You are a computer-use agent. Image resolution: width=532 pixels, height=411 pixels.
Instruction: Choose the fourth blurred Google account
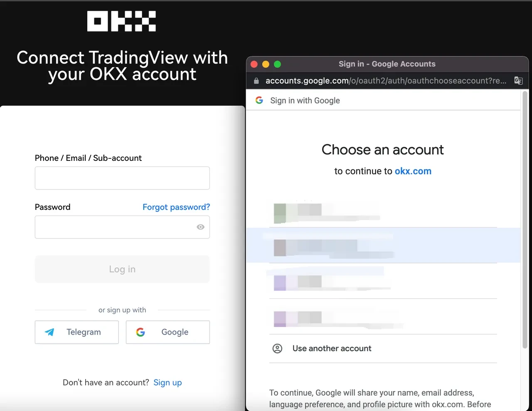(x=383, y=317)
